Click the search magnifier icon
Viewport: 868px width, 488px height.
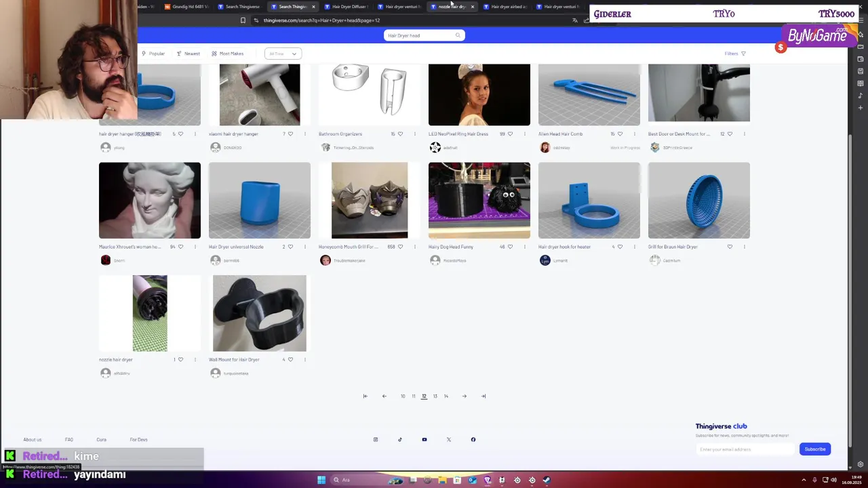tap(458, 35)
